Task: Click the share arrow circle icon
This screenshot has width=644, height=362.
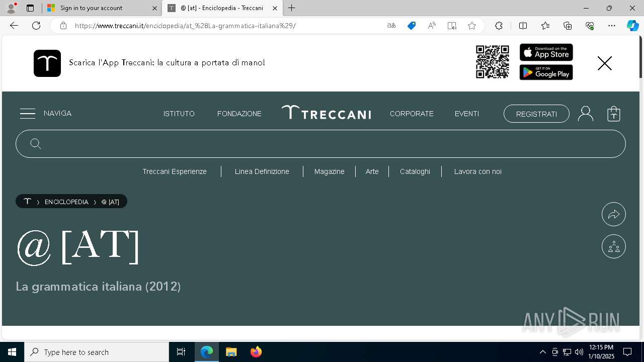Action: click(614, 214)
